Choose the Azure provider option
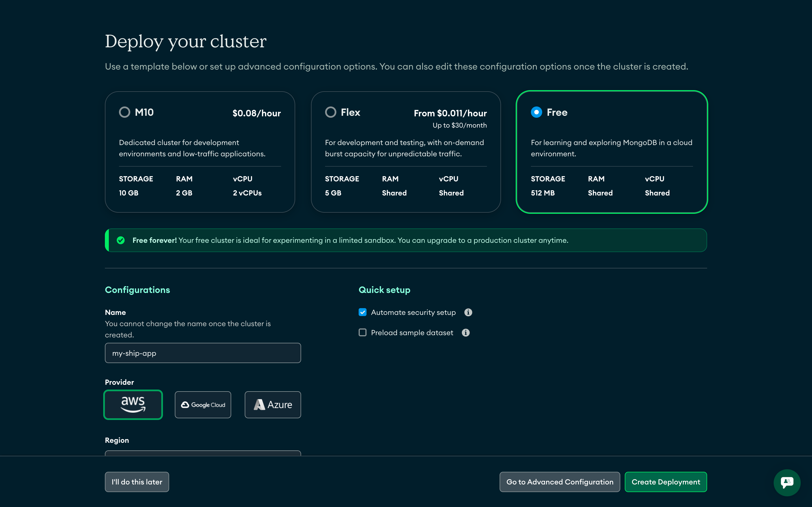This screenshot has height=507, width=812. [272, 404]
